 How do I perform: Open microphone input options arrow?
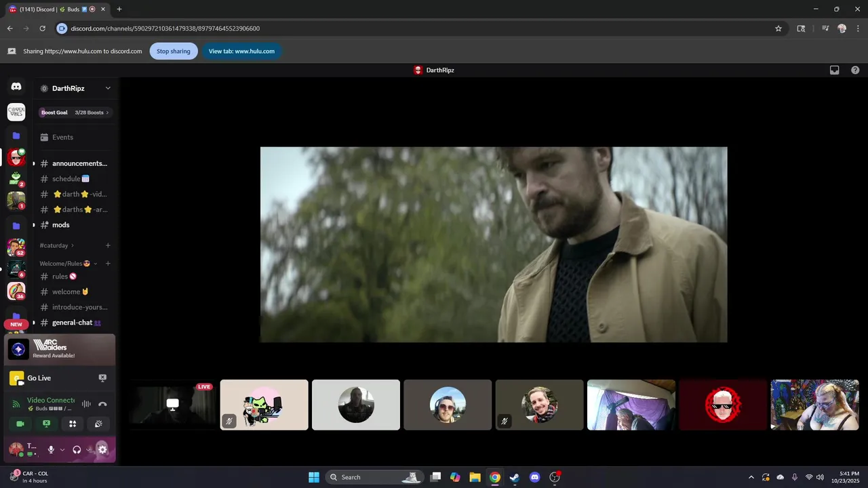point(62,449)
